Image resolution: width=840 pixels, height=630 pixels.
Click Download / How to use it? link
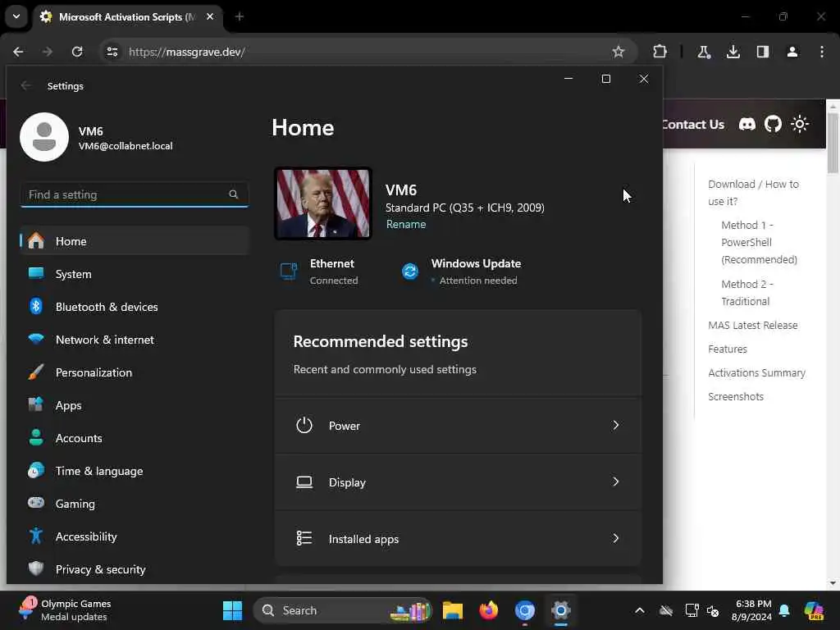tap(753, 192)
